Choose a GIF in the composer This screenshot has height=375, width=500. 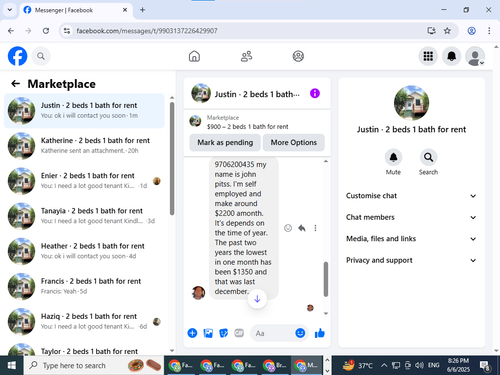coord(239,333)
